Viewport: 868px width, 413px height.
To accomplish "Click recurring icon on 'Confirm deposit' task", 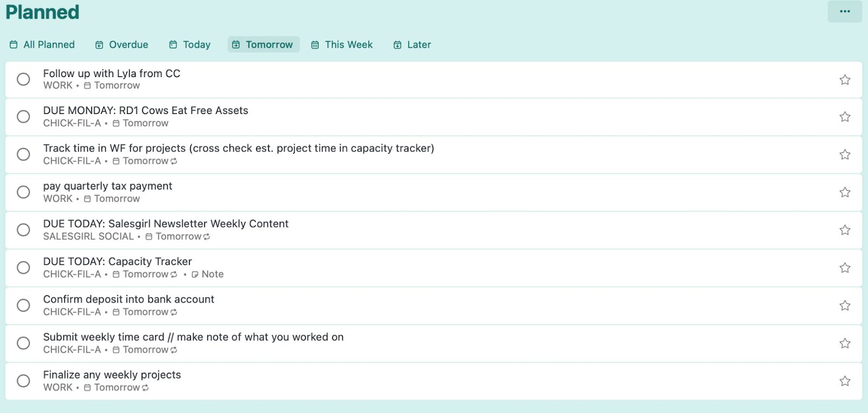I will (x=174, y=313).
